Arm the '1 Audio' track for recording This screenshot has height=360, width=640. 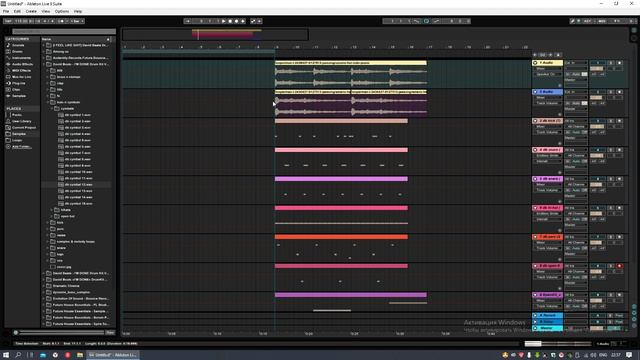click(x=619, y=63)
